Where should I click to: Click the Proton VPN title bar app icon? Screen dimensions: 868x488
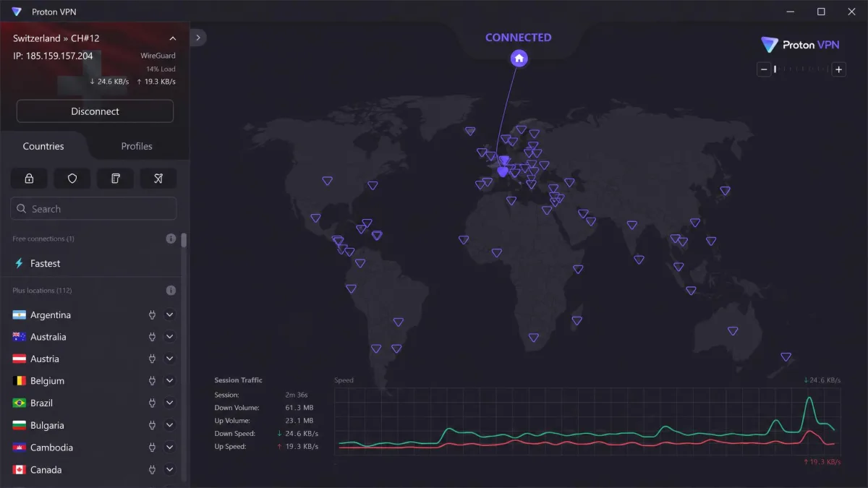[17, 12]
